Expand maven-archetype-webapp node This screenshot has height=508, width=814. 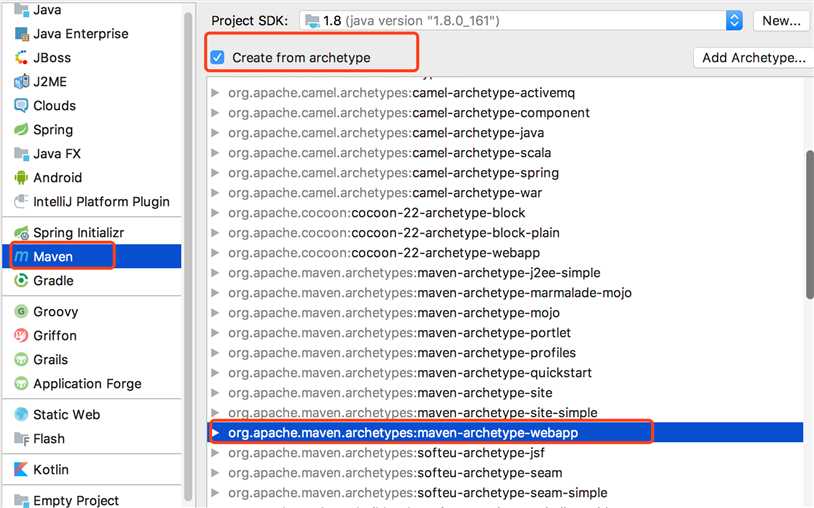215,433
